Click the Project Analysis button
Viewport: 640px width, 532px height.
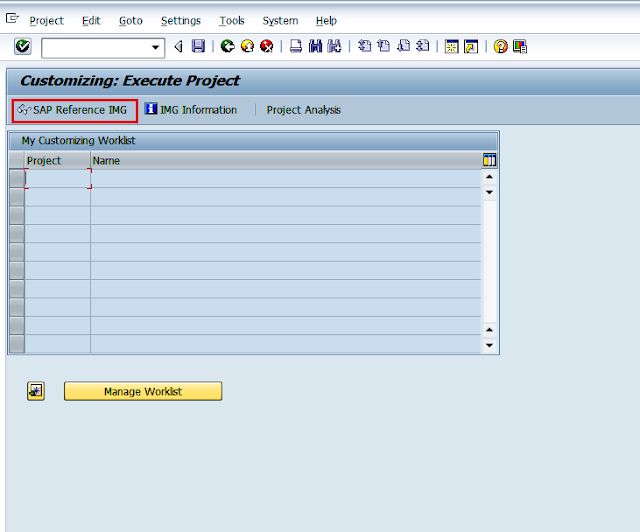304,110
